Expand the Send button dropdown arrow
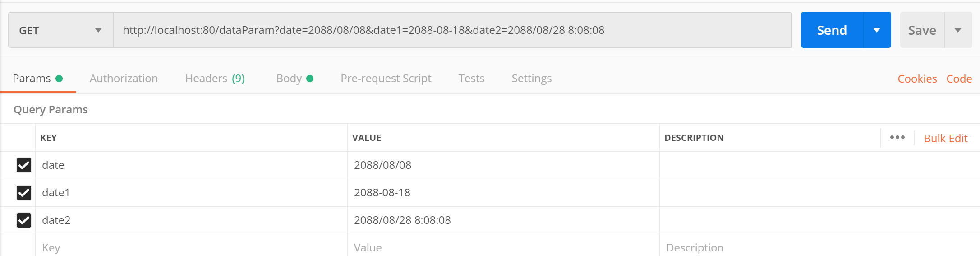The width and height of the screenshot is (980, 256). [x=877, y=30]
